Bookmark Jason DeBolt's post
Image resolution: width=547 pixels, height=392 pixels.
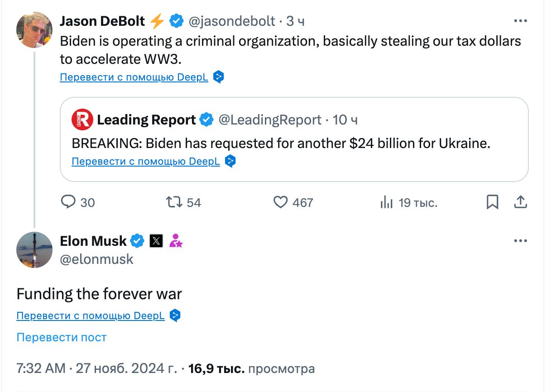(492, 202)
